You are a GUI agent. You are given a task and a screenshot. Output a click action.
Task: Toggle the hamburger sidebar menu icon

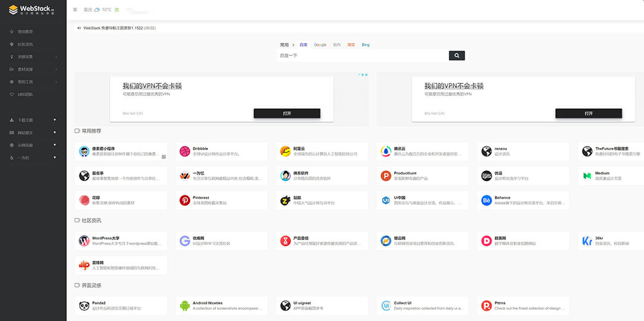point(75,10)
